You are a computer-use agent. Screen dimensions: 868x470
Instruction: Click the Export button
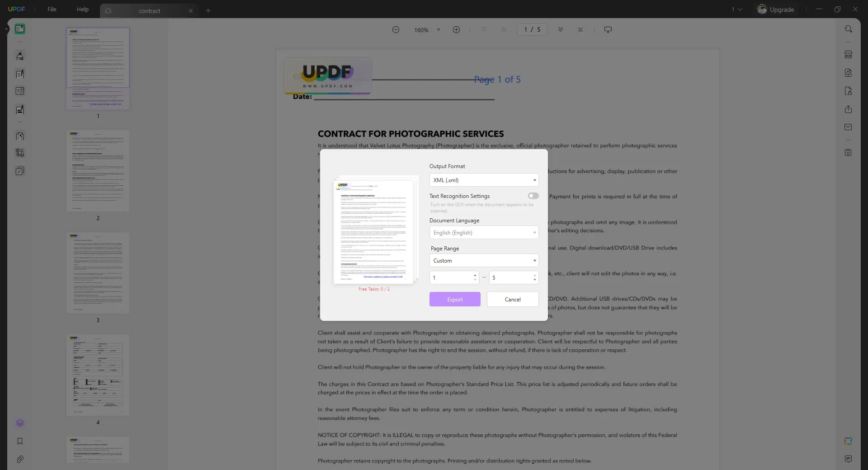pyautogui.click(x=454, y=299)
